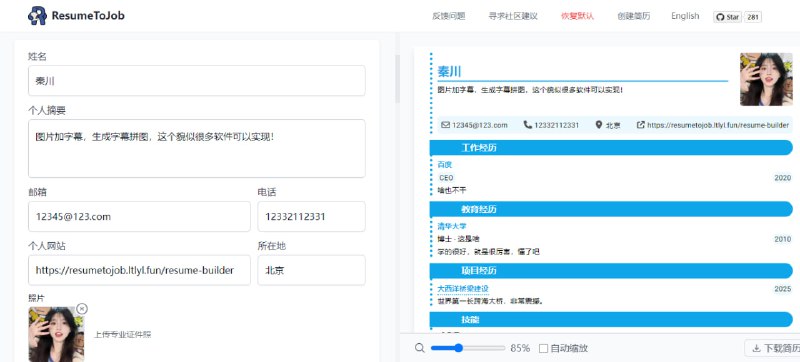Click the 85% zoom value
Image resolution: width=800 pixels, height=362 pixels.
(520, 348)
